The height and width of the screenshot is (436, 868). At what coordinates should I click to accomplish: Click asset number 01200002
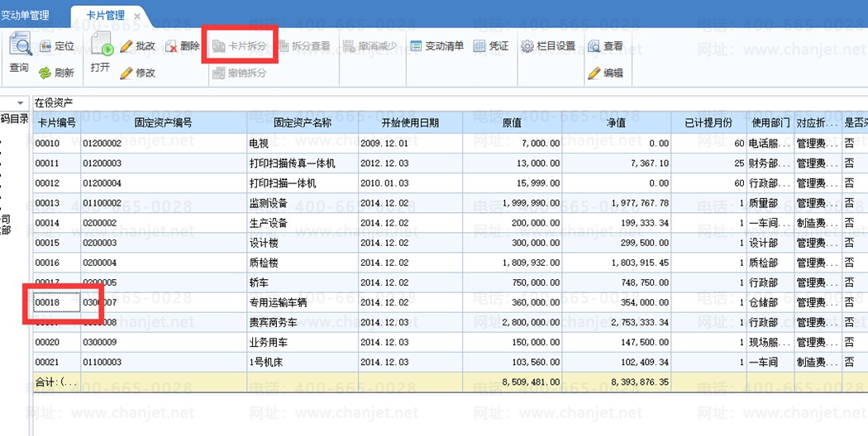pos(103,144)
